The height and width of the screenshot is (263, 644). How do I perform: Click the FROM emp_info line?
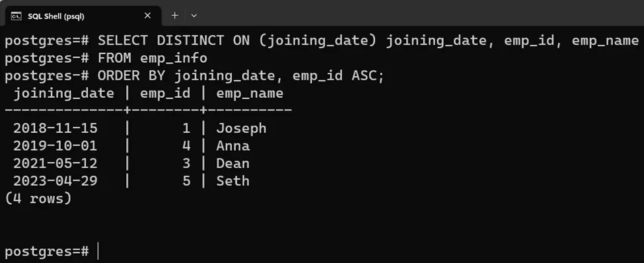pos(106,58)
